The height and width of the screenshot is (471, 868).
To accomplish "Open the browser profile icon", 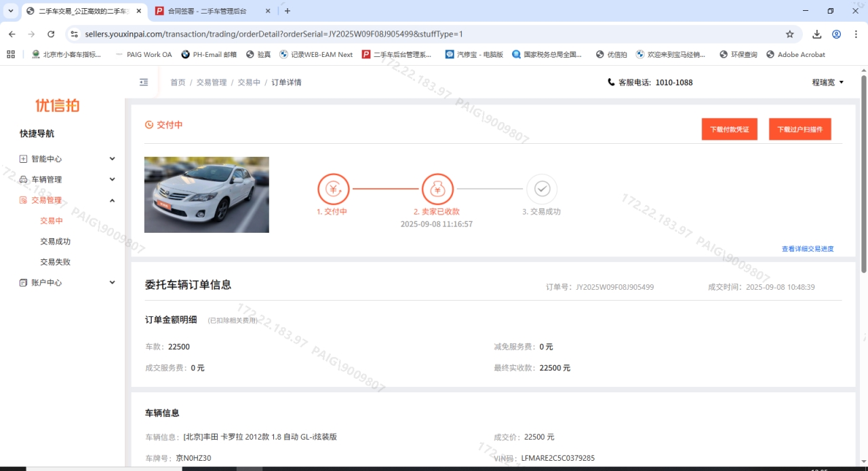I will [x=837, y=34].
